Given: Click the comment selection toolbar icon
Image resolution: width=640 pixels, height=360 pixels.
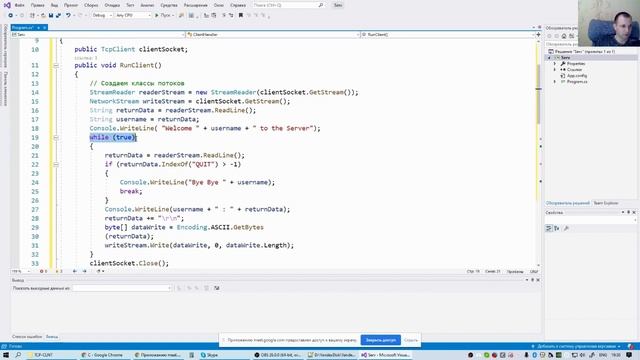Looking at the screenshot, I should 224,16.
